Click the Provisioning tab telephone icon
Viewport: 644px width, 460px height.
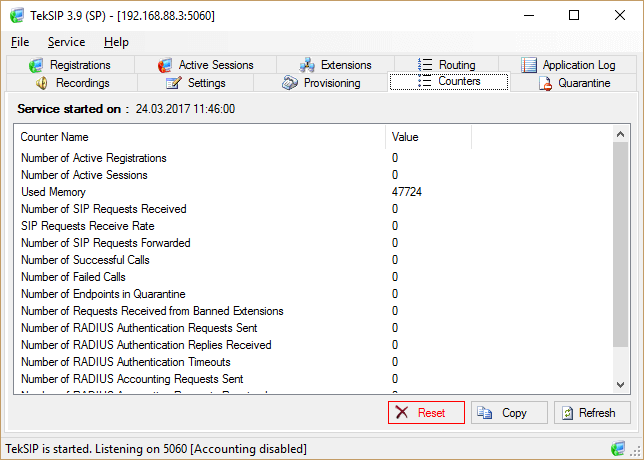[x=290, y=83]
